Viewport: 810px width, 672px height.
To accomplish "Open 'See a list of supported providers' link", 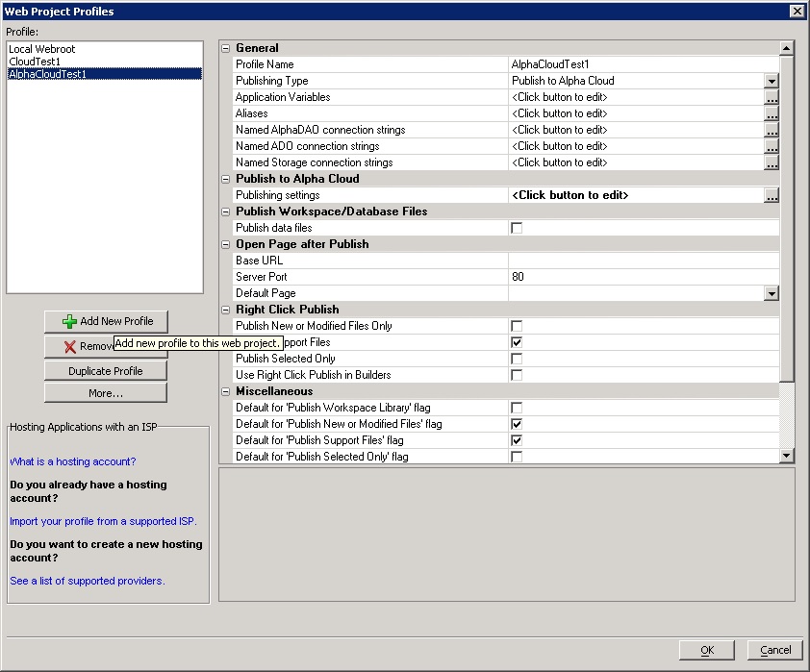I will pos(88,581).
